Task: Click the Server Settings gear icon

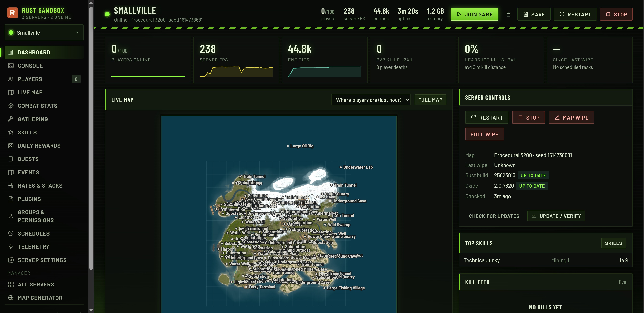Action: tap(11, 260)
